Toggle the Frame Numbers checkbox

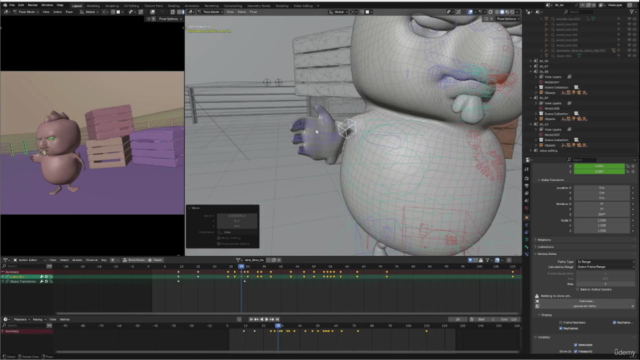point(561,322)
